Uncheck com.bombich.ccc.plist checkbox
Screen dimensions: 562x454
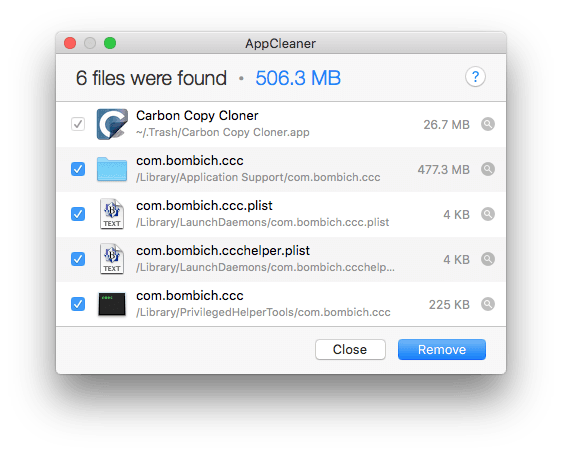[x=78, y=214]
